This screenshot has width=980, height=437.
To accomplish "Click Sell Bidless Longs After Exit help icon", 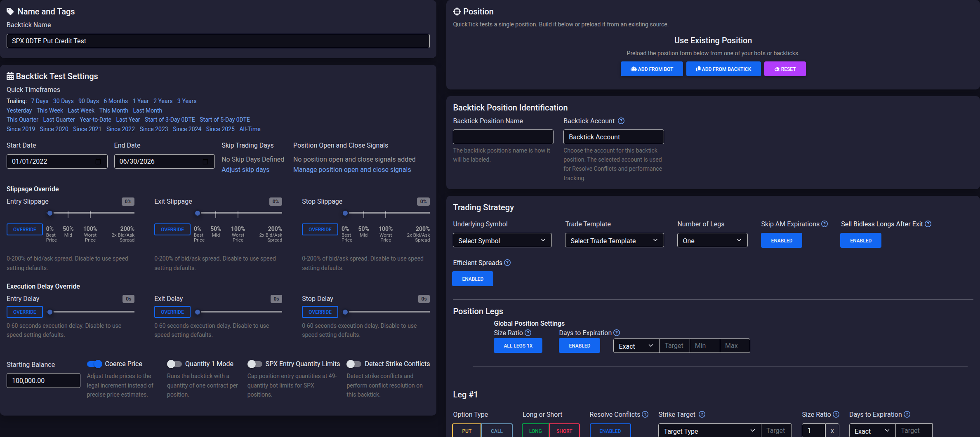I will [x=928, y=224].
